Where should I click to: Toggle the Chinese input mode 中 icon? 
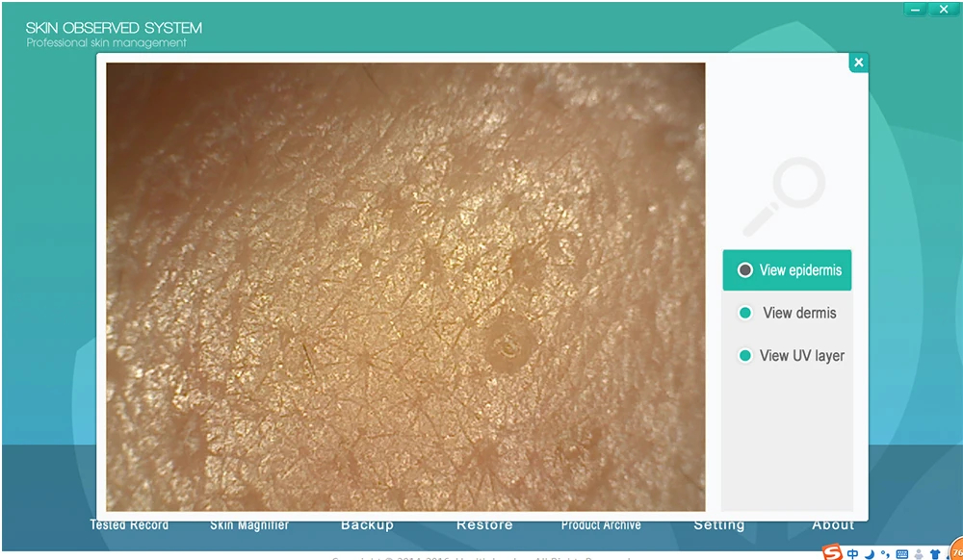[852, 554]
